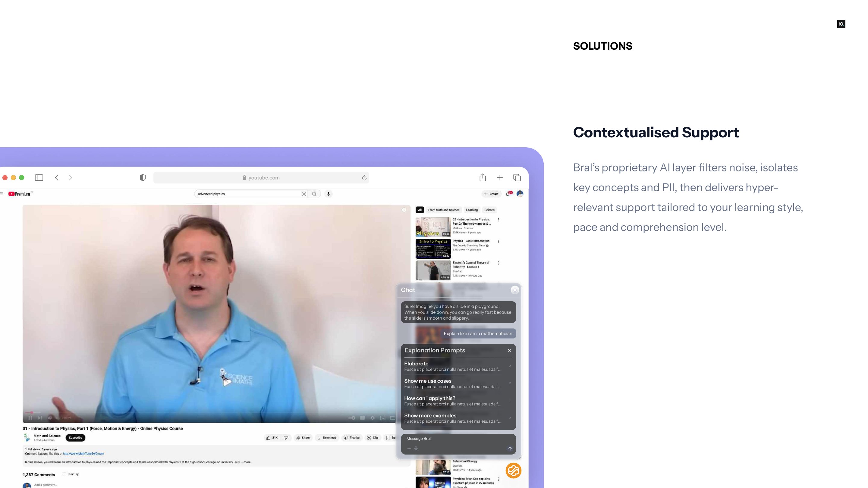This screenshot has height=488, width=868.
Task: Open the Safari share icon
Action: [483, 177]
